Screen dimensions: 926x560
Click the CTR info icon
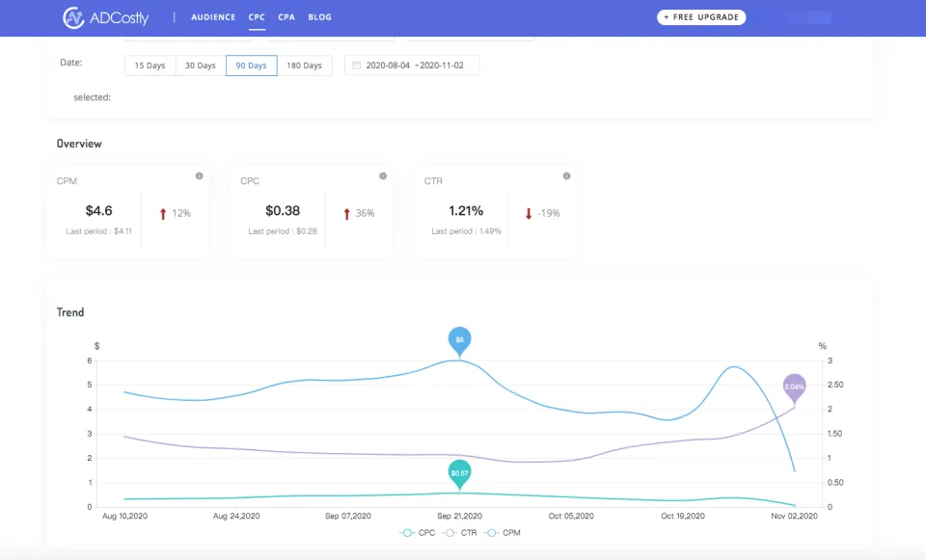[566, 175]
